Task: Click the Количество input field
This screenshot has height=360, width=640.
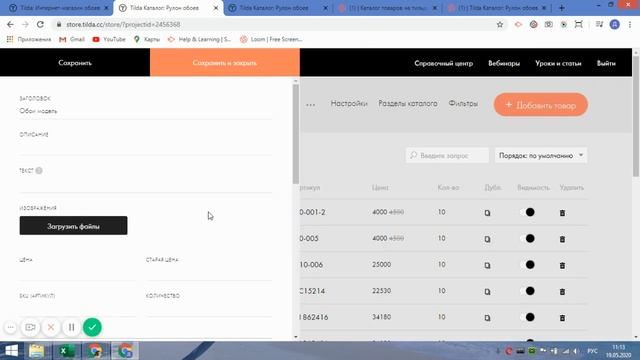Action: [x=209, y=309]
